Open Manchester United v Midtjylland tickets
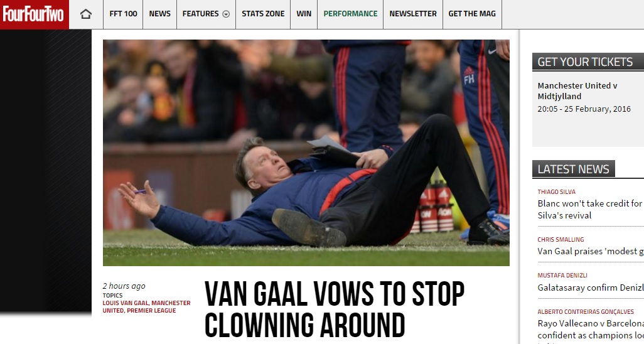 [577, 91]
